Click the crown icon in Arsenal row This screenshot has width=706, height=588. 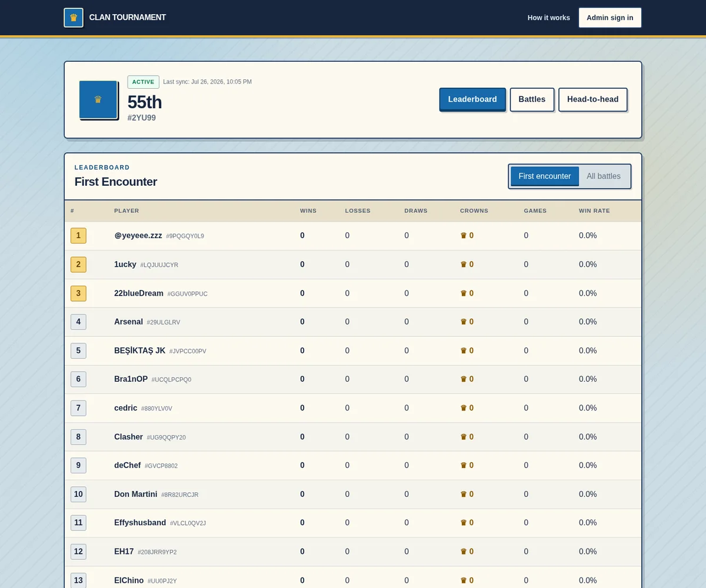coord(464,322)
